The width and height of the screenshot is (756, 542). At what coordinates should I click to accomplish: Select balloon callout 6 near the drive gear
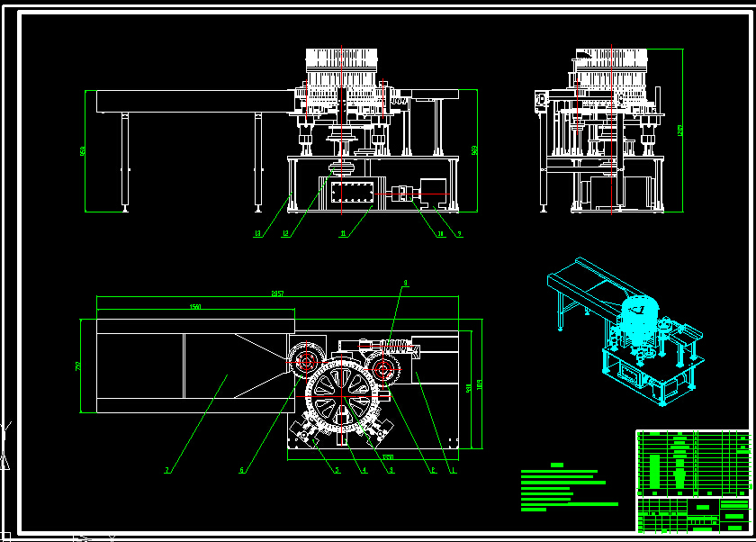point(240,467)
